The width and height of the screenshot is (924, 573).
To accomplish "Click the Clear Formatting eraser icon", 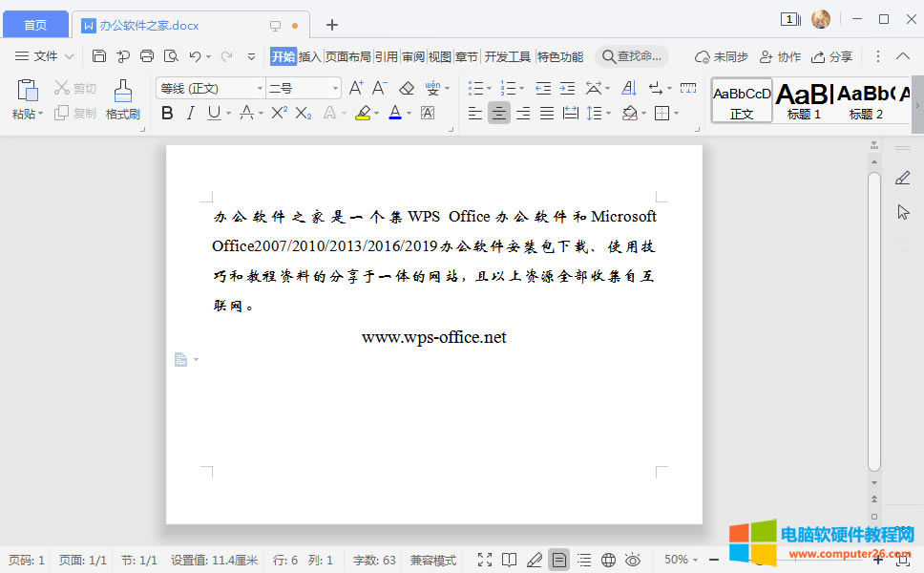I will pyautogui.click(x=406, y=87).
